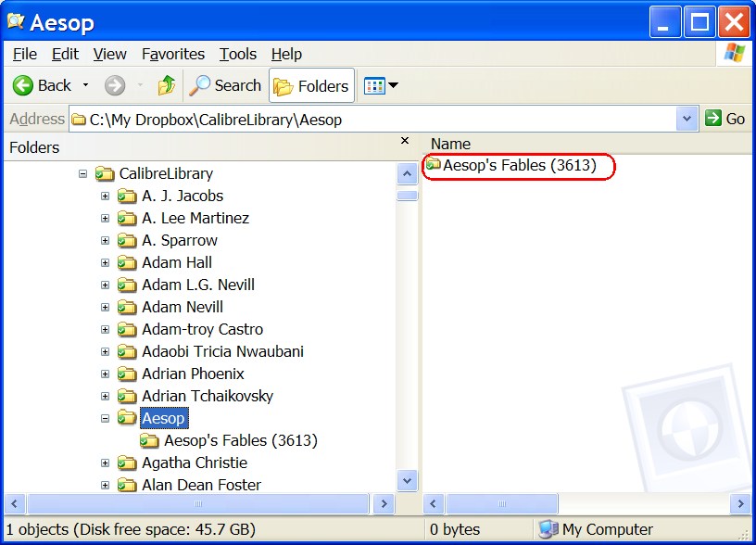Expand the A. Sparrow folder

click(x=105, y=240)
